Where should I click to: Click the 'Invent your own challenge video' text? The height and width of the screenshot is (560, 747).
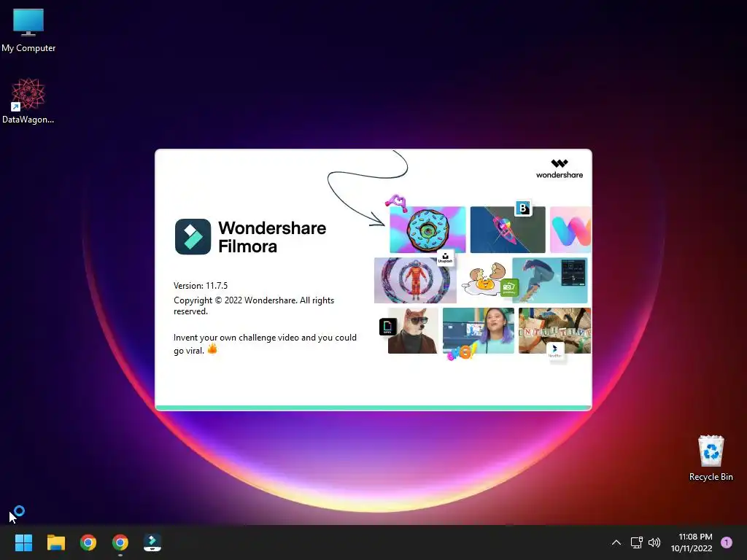[265, 343]
